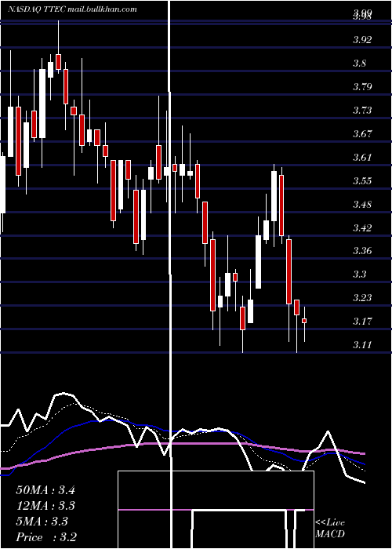
Task: Select the 5MA : 3.3 readout
Action: point(42,522)
